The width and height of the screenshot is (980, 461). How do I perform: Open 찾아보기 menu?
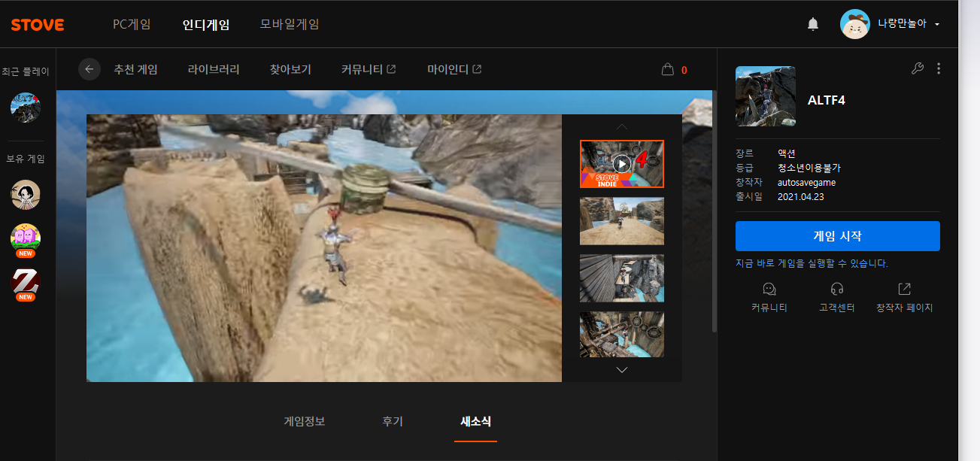(290, 69)
